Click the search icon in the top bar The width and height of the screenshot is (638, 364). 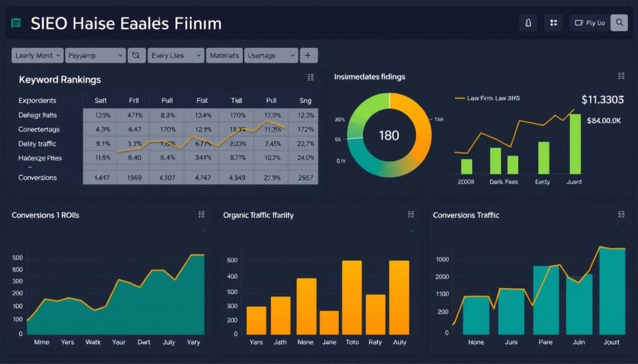pos(619,22)
